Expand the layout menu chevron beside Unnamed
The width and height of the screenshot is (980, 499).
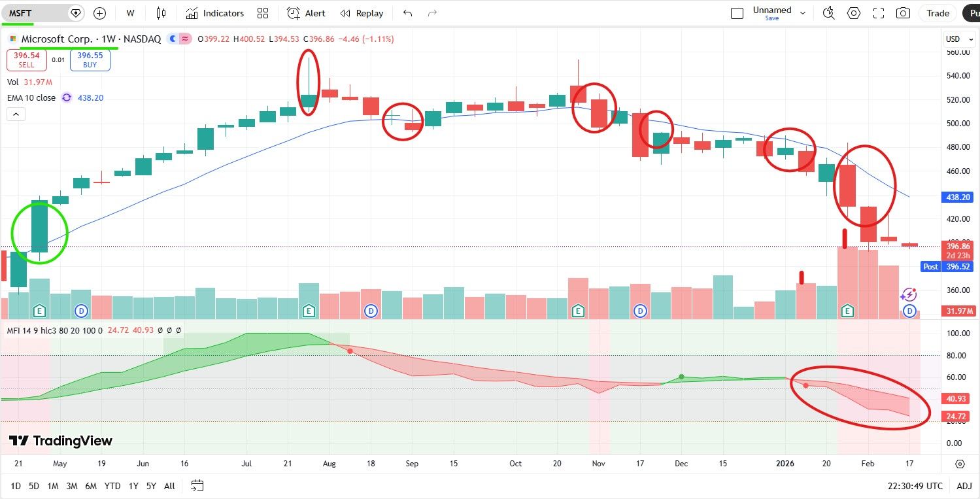803,13
